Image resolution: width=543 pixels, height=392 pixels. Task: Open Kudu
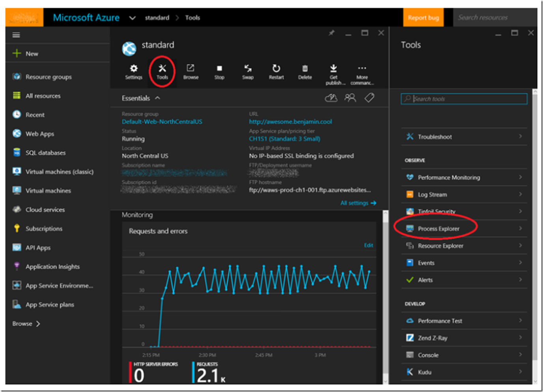pos(464,372)
